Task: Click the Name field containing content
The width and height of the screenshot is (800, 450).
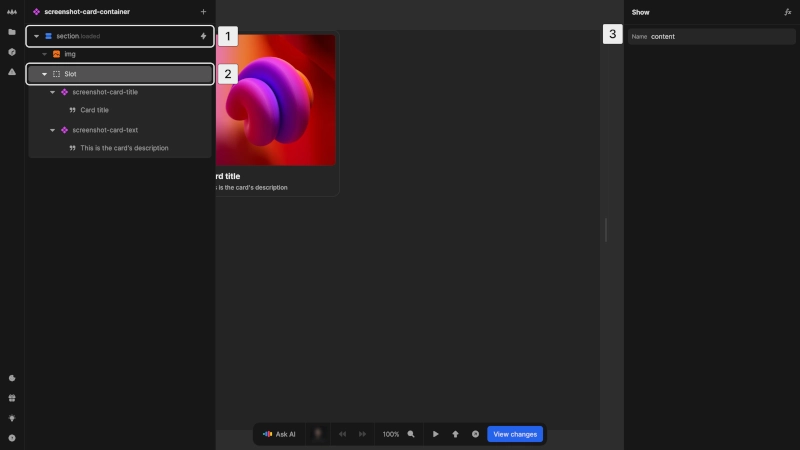Action: coord(711,37)
